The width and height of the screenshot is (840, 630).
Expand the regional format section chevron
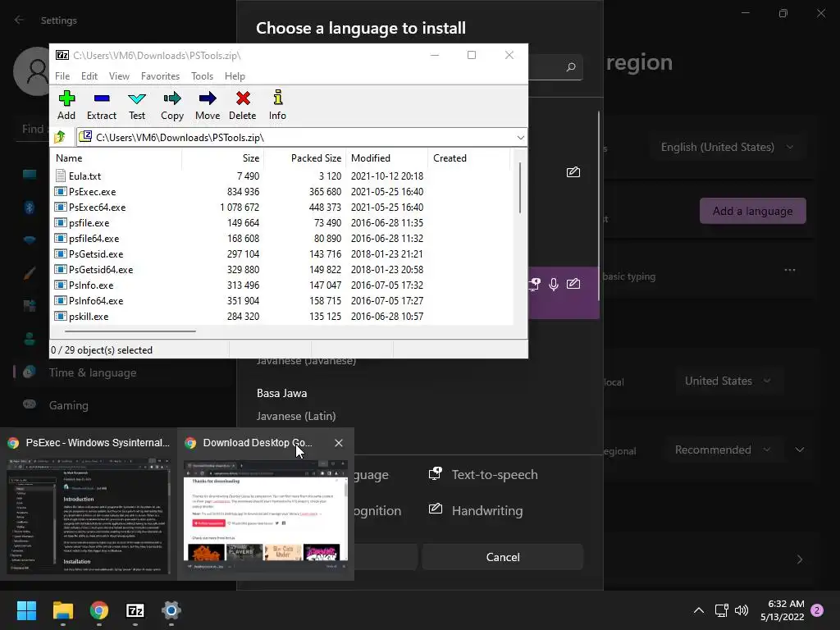tap(799, 450)
